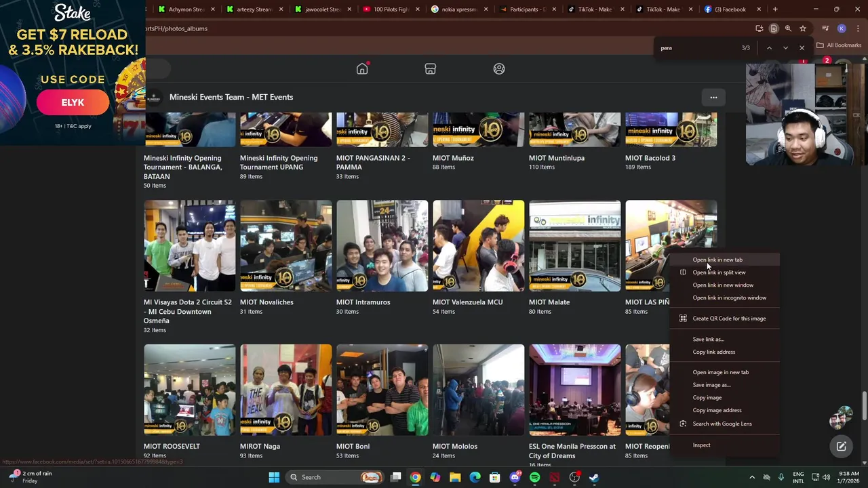868x488 pixels.
Task: Open Microsoft Edge from the taskbar
Action: point(475,477)
